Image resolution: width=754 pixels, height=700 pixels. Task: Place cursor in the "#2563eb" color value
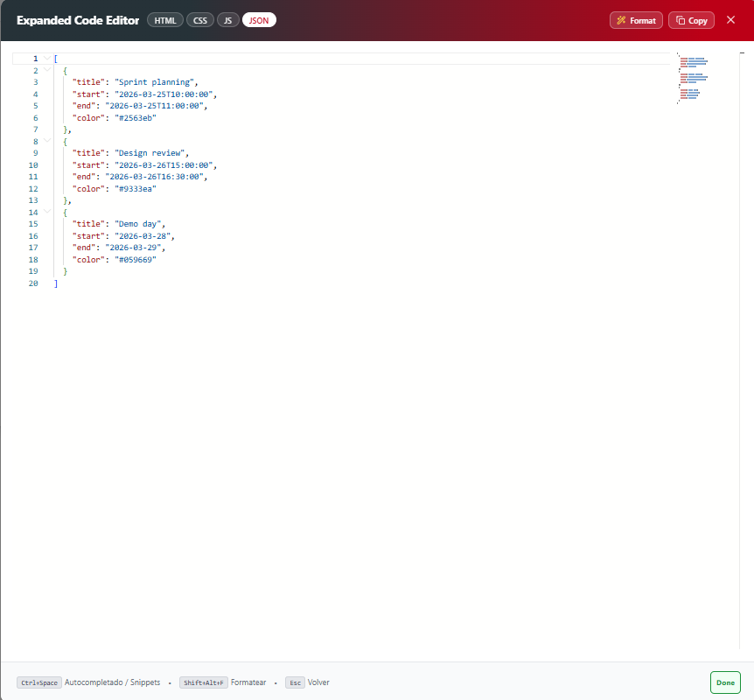[135, 118]
